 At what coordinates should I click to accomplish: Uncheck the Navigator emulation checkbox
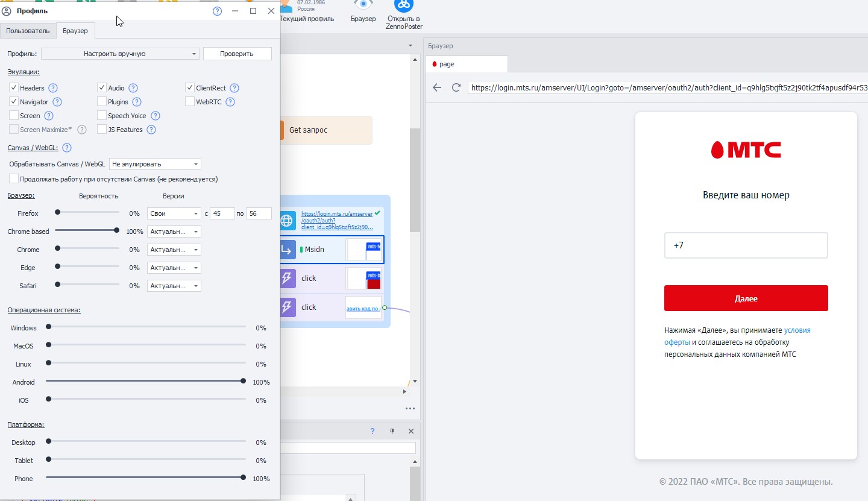click(14, 102)
